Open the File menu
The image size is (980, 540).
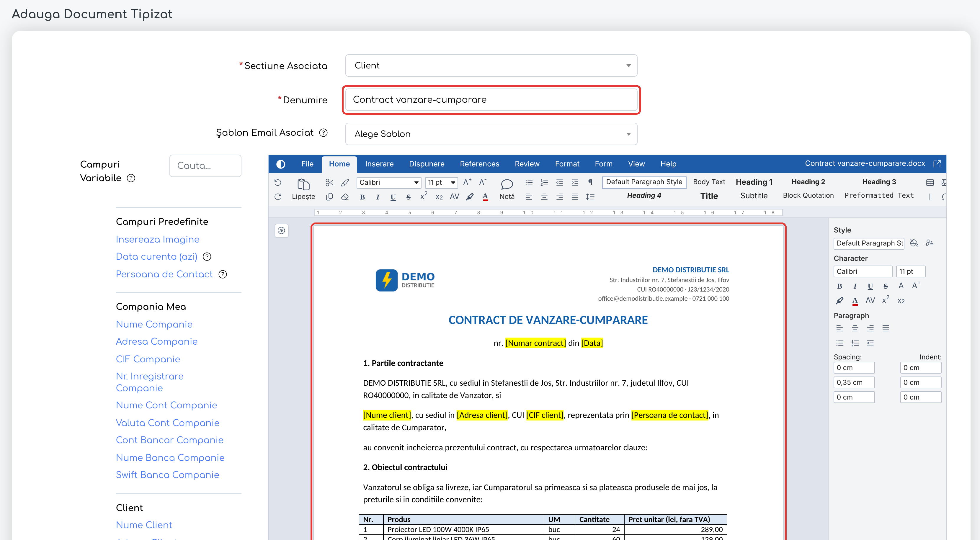tap(307, 164)
